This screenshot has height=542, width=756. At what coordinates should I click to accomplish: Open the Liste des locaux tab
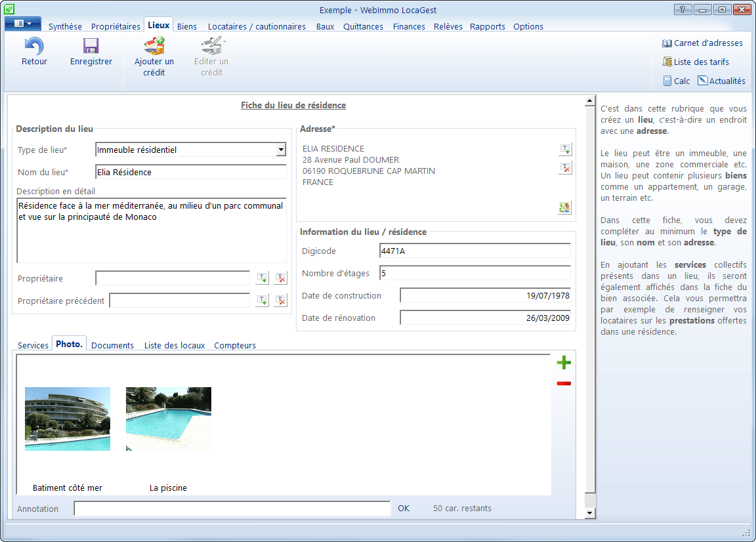(175, 345)
